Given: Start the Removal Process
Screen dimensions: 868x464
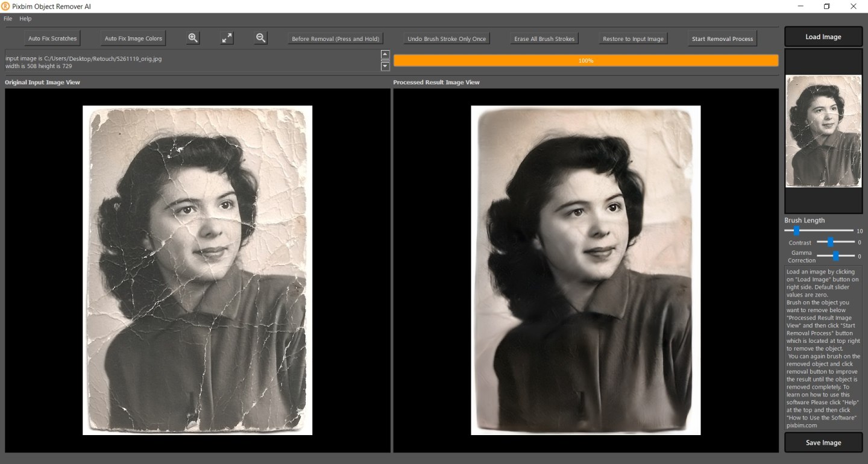Looking at the screenshot, I should 722,38.
